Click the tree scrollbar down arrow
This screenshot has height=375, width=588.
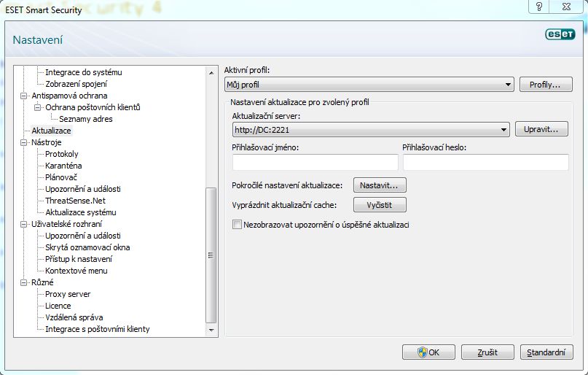(x=211, y=330)
